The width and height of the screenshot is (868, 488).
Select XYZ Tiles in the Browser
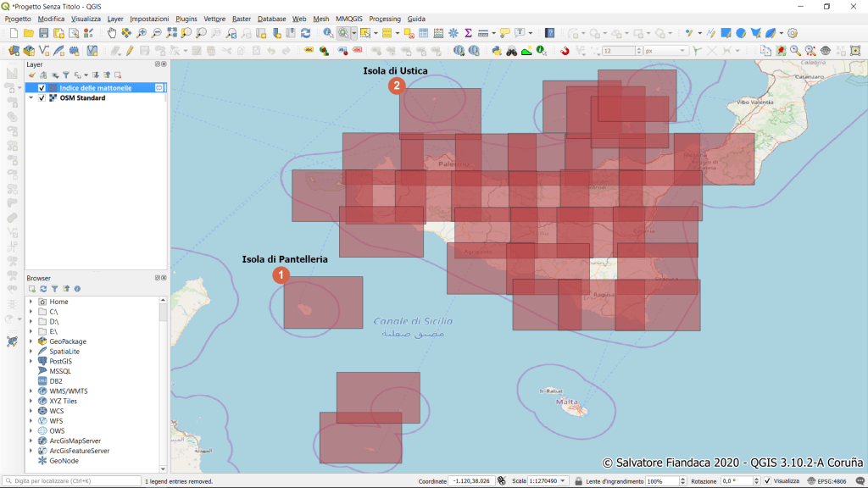63,401
